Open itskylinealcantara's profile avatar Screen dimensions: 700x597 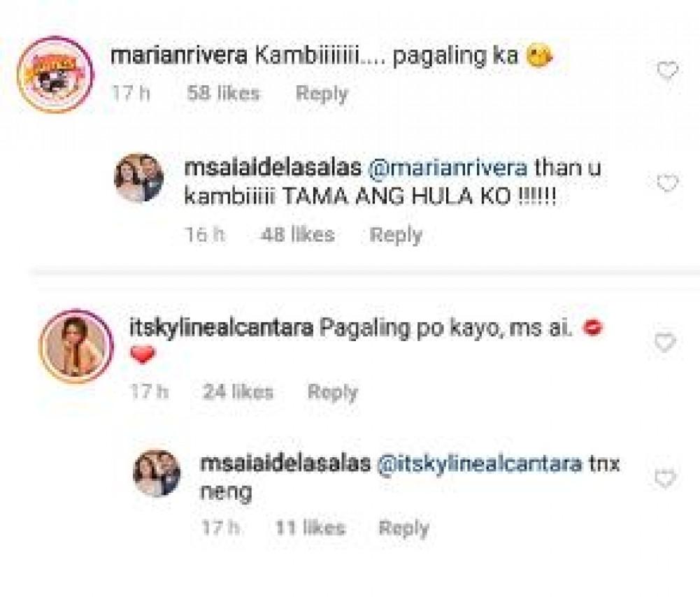[x=76, y=346]
